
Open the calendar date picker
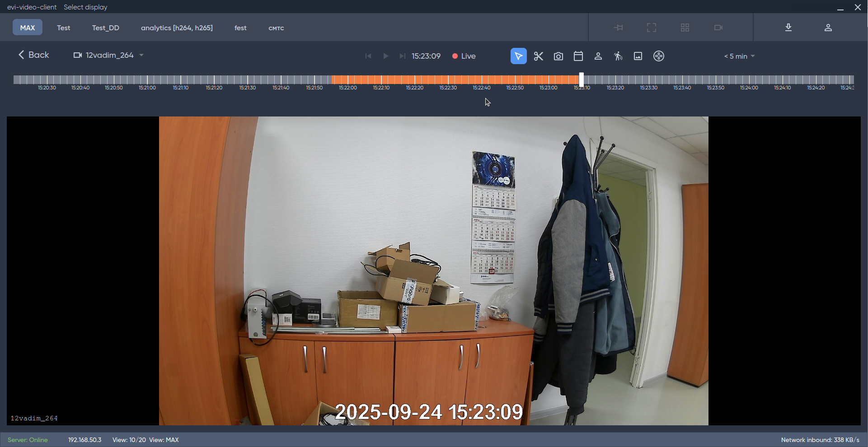578,56
